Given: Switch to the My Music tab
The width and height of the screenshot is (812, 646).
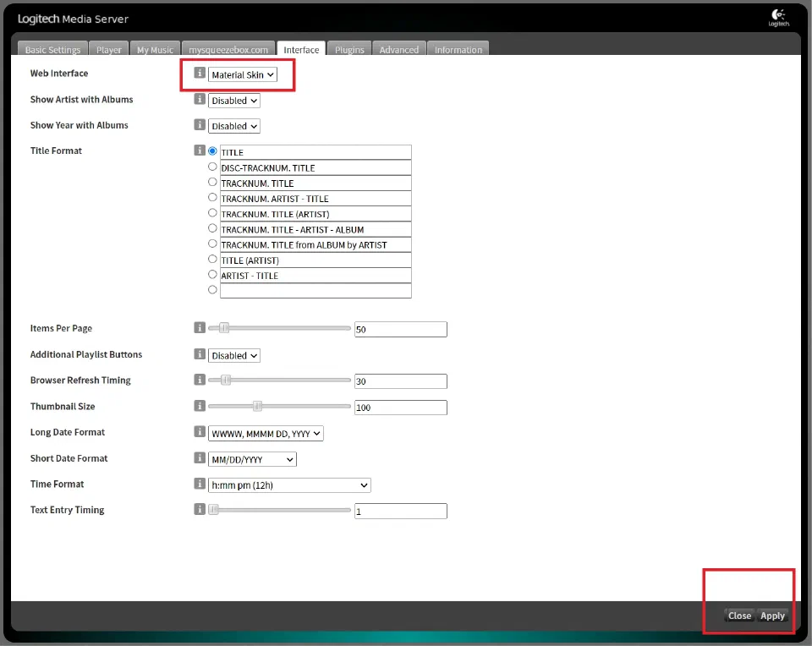Looking at the screenshot, I should coord(155,49).
